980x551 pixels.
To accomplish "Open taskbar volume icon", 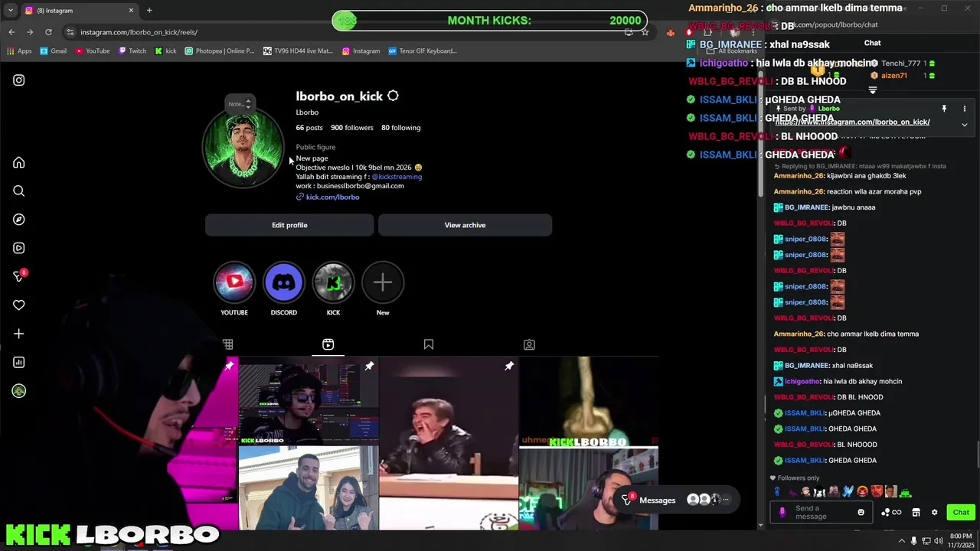I will click(938, 541).
